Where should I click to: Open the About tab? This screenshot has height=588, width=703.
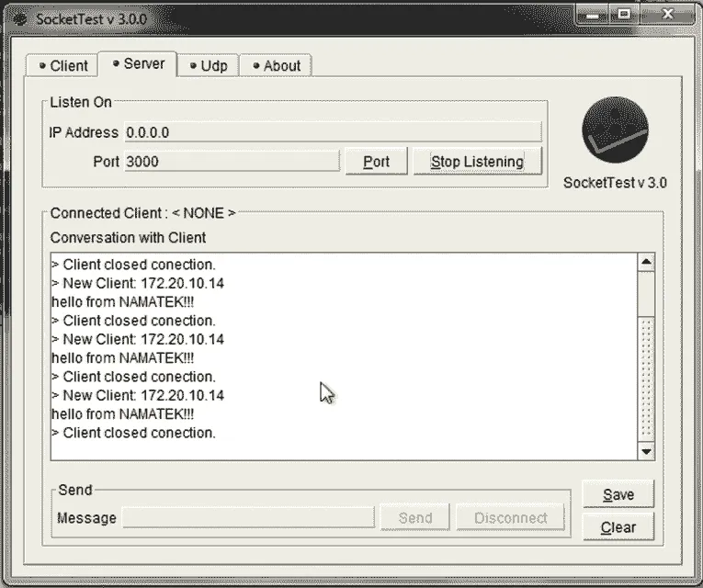(276, 66)
